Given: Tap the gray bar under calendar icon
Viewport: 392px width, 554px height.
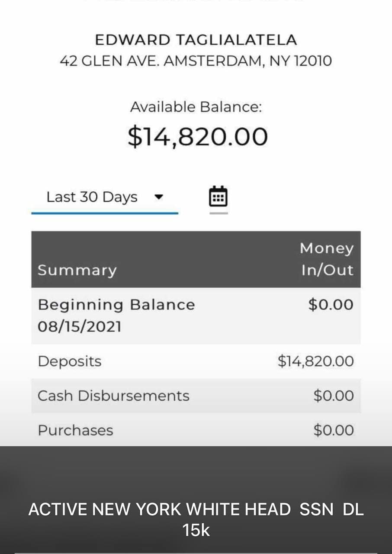Looking at the screenshot, I should click(x=218, y=213).
